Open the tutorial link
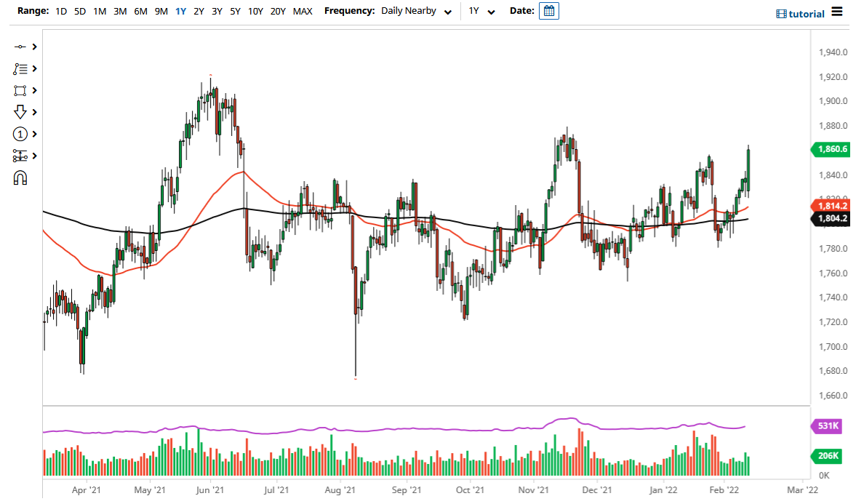The height and width of the screenshot is (504, 856). click(807, 15)
